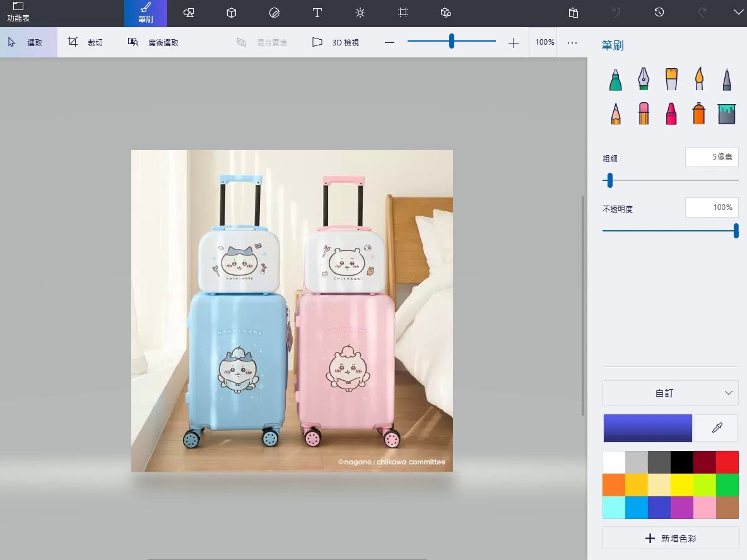
Task: Choose the sky blue swatch
Action: (637, 508)
